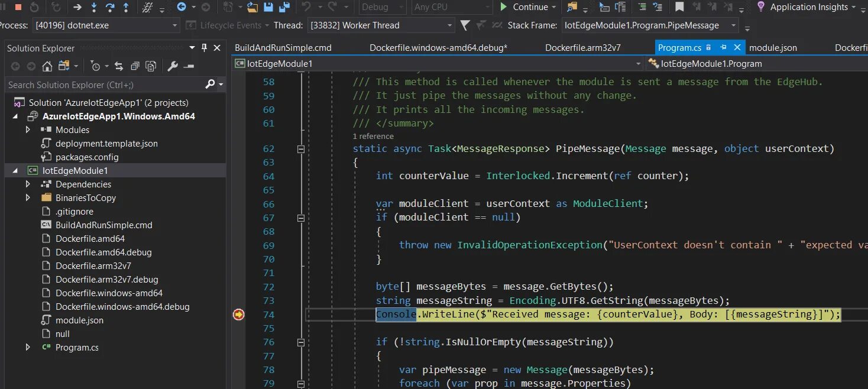Open the Any CPU platform dropdown
868x389 pixels.
coord(451,7)
